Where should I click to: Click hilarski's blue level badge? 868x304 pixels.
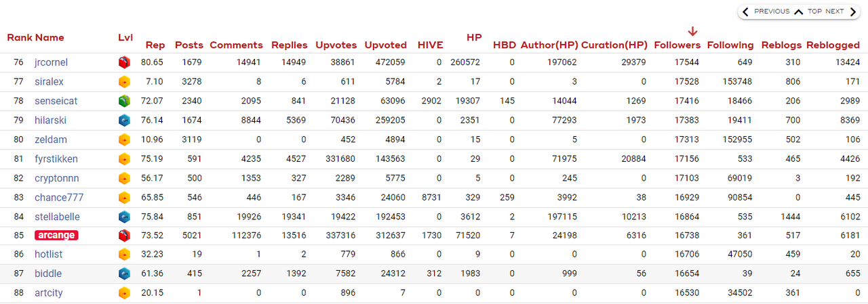123,121
